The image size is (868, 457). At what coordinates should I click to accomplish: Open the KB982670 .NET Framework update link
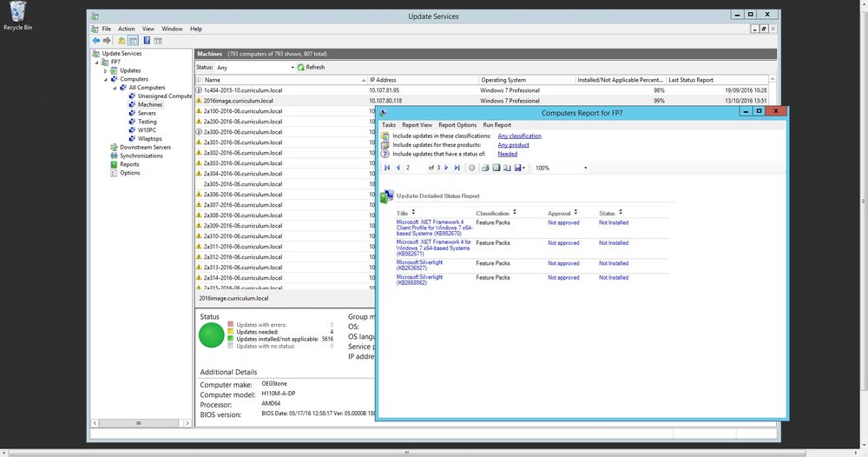[x=434, y=228]
